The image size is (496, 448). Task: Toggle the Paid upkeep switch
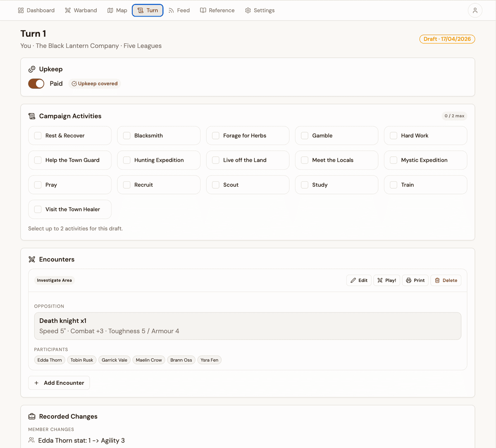[36, 83]
